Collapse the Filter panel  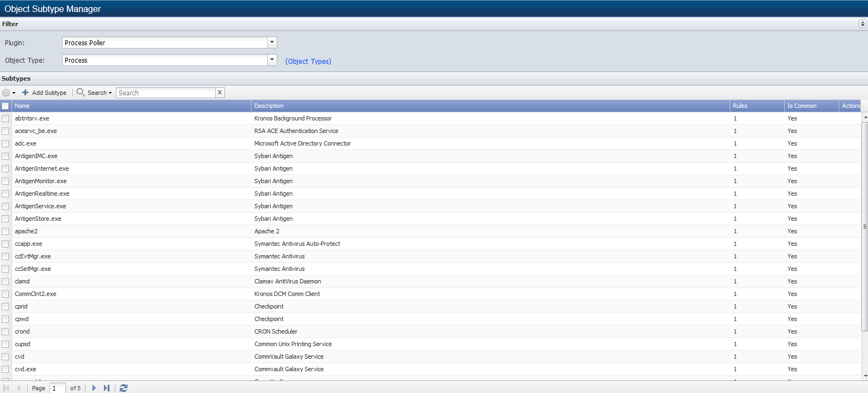(x=863, y=24)
